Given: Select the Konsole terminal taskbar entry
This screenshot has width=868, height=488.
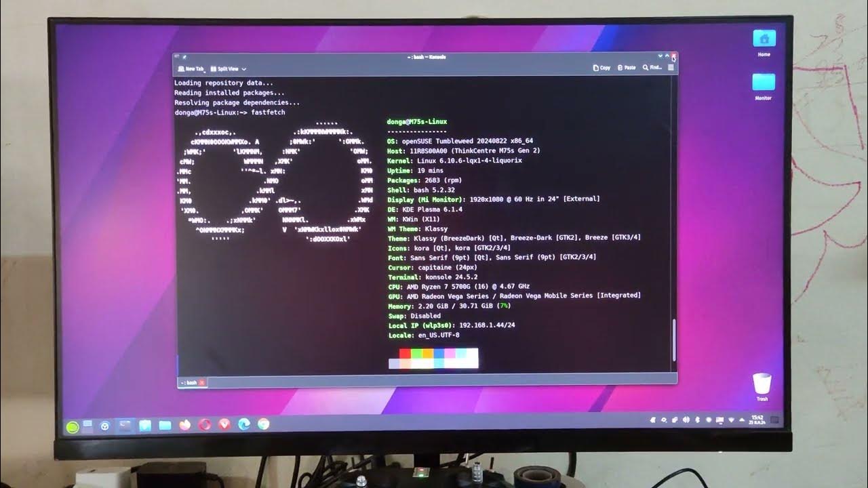Looking at the screenshot, I should [125, 426].
